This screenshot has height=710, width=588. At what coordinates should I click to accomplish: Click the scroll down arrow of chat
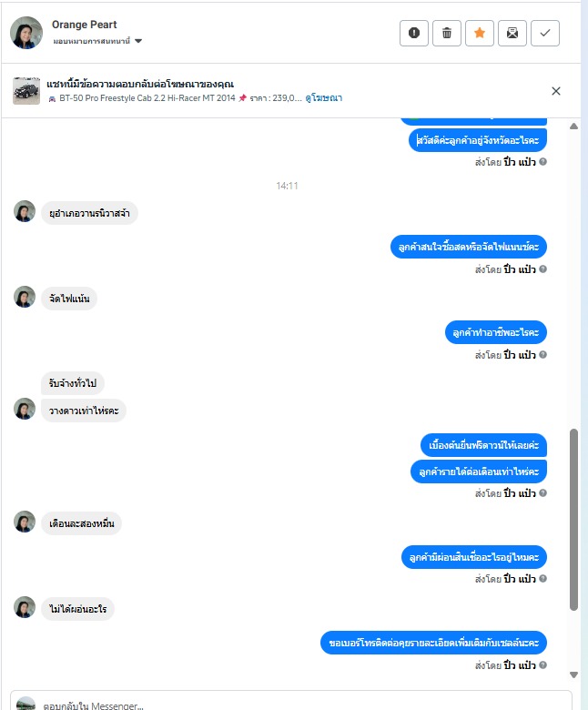click(573, 675)
